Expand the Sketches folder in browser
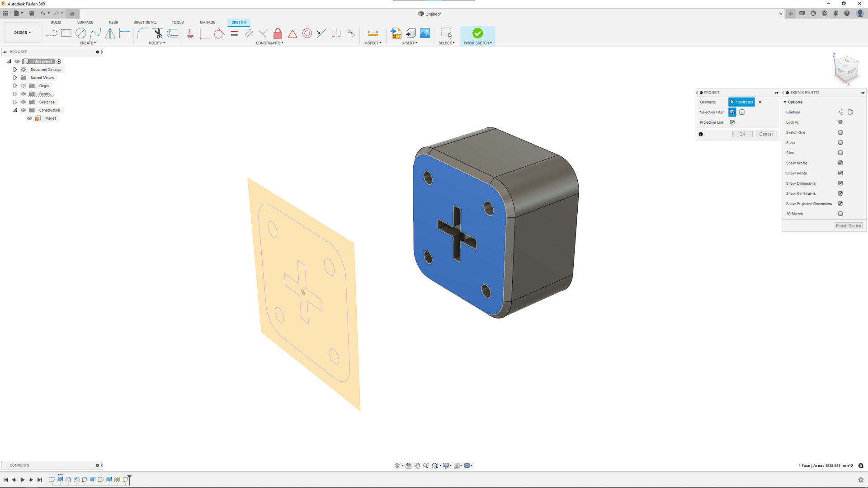 coord(15,102)
